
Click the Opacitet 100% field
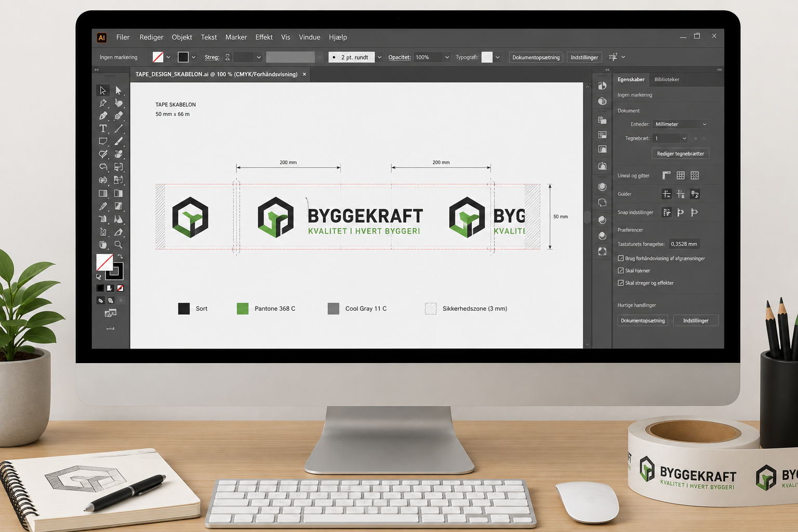pyautogui.click(x=428, y=57)
